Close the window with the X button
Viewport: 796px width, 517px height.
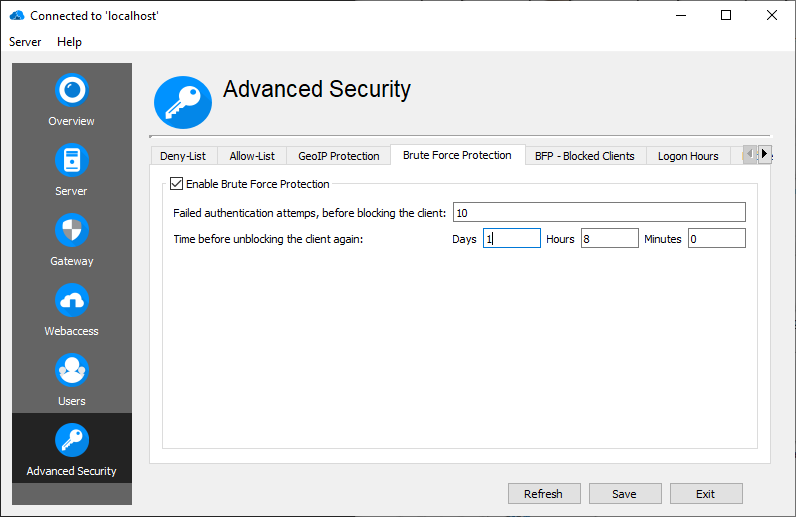coord(772,15)
